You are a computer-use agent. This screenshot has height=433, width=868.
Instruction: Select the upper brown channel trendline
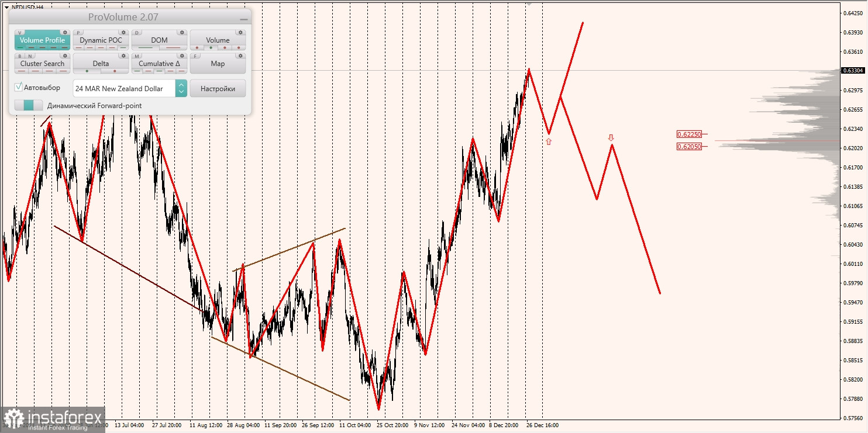click(x=289, y=250)
